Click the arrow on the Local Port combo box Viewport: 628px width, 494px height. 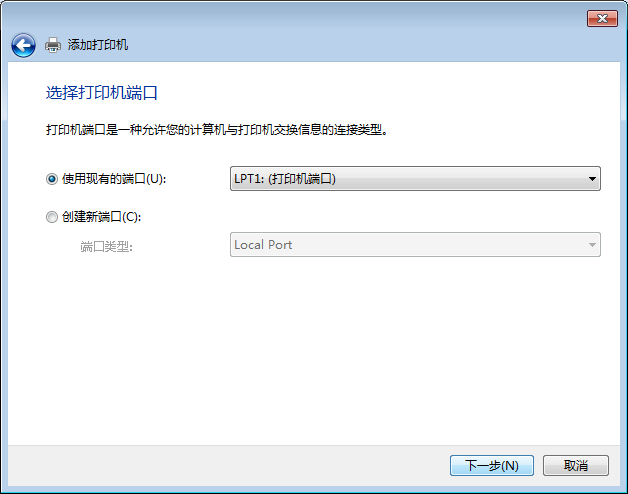(592, 245)
